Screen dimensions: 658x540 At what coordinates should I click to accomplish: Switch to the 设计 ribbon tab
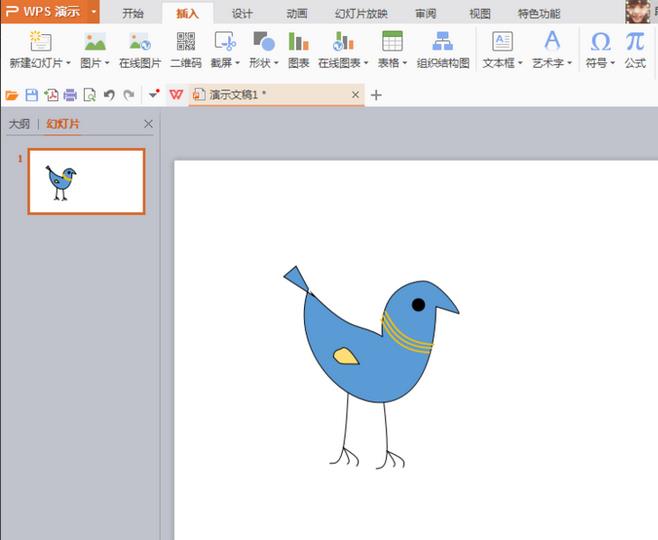(x=242, y=14)
